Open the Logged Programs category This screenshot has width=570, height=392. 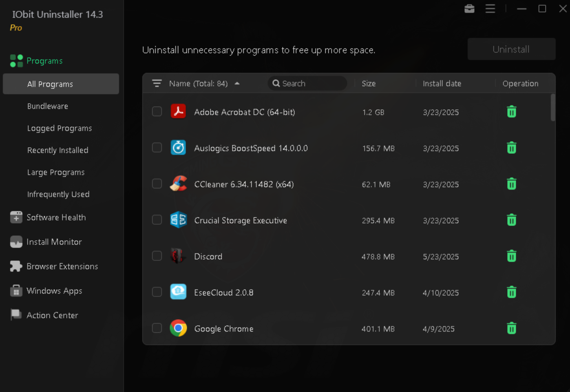coord(60,128)
